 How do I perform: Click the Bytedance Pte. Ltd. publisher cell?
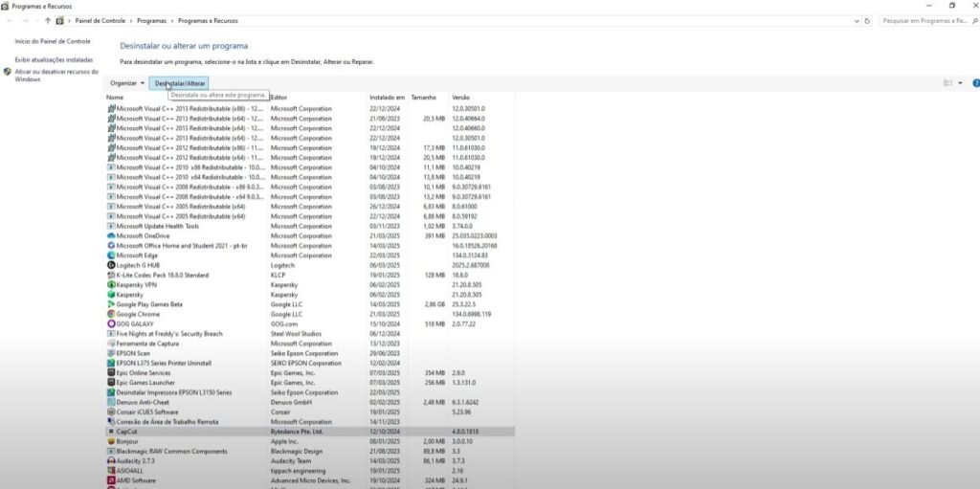point(297,432)
